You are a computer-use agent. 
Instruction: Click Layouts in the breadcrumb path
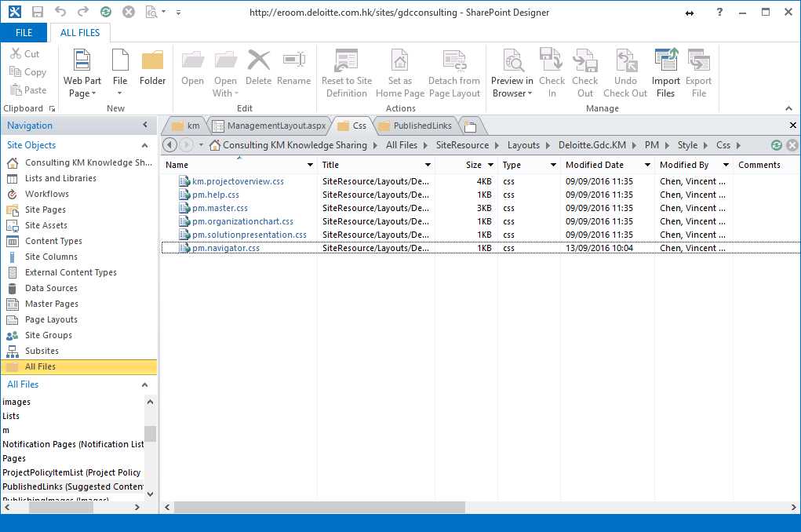[523, 145]
